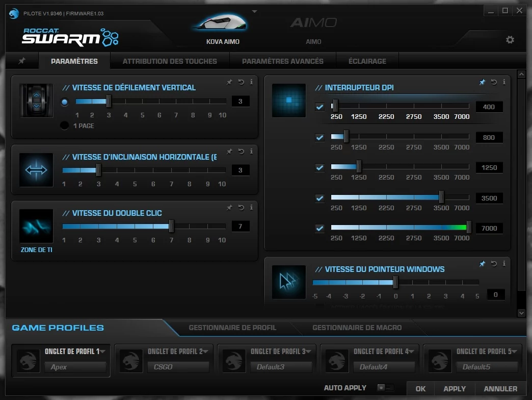Click the scrollbar down arrow
This screenshot has width=532, height=400.
point(521,313)
